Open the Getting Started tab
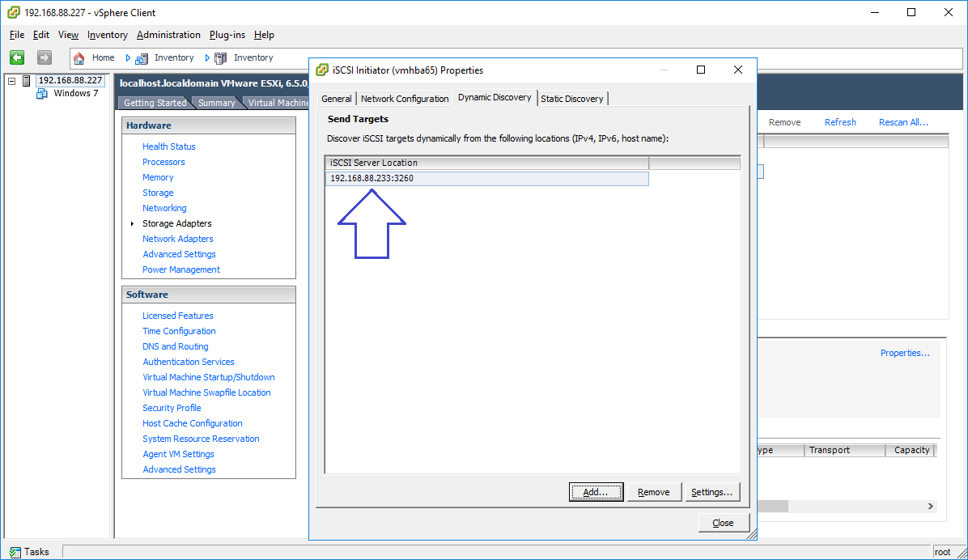Viewport: 968px width, 560px height. click(x=155, y=103)
